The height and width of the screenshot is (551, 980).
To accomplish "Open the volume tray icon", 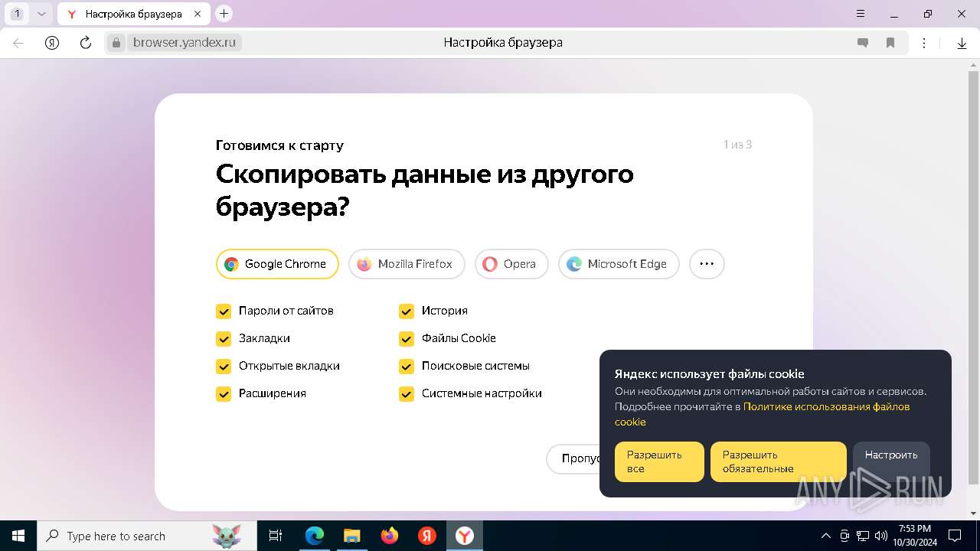I will [x=880, y=536].
